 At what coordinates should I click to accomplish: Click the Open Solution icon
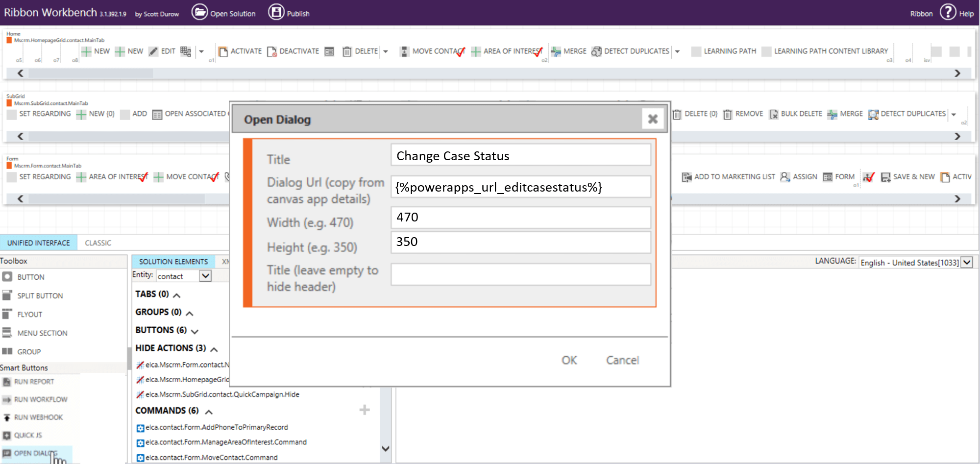point(200,12)
